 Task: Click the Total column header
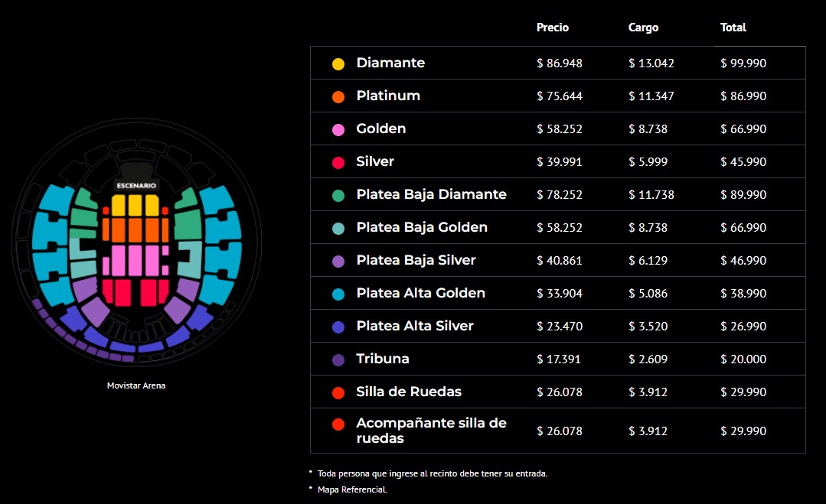733,28
